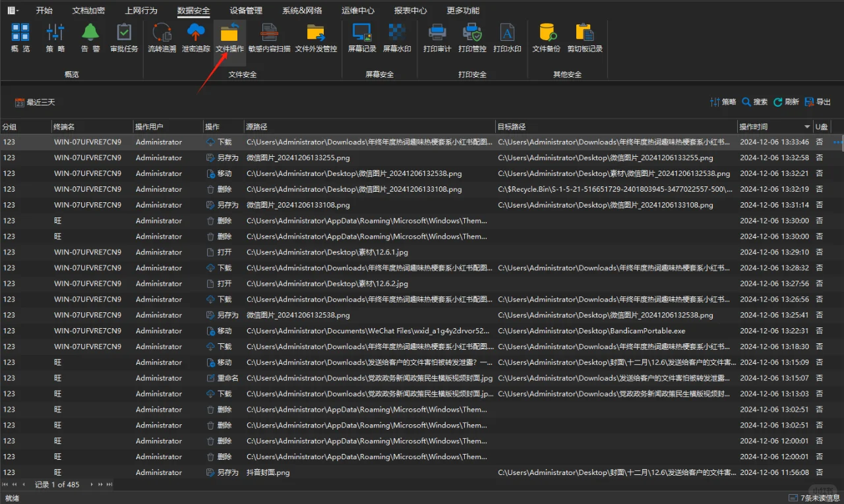Image resolution: width=844 pixels, height=504 pixels.
Task: Select the 重命名 operation cell
Action: 223,378
